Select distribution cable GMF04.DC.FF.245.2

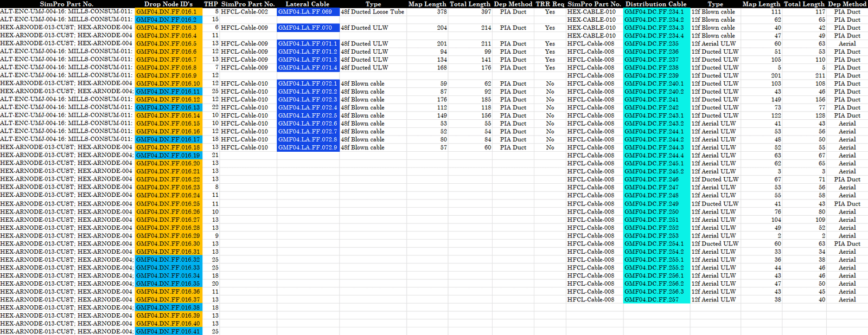point(656,171)
